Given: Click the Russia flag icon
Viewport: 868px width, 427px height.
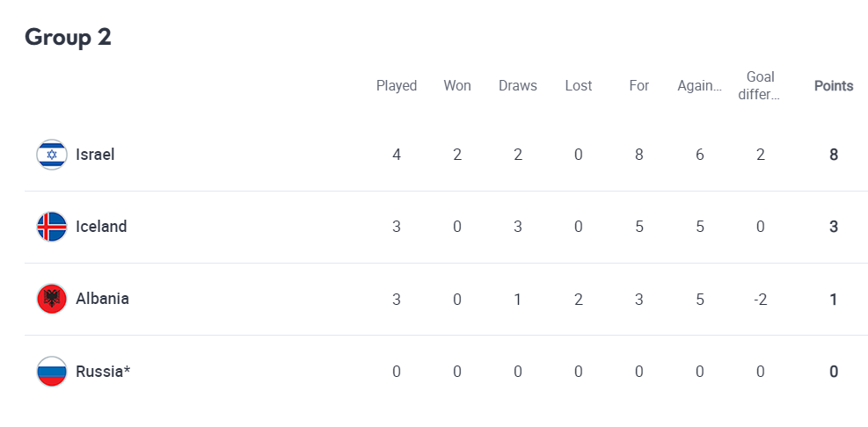Looking at the screenshot, I should coord(52,371).
